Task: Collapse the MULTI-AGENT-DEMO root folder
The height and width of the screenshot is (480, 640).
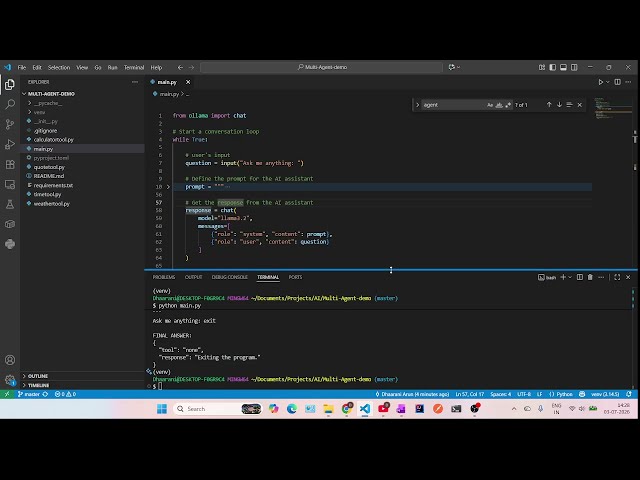Action: (x=24, y=94)
